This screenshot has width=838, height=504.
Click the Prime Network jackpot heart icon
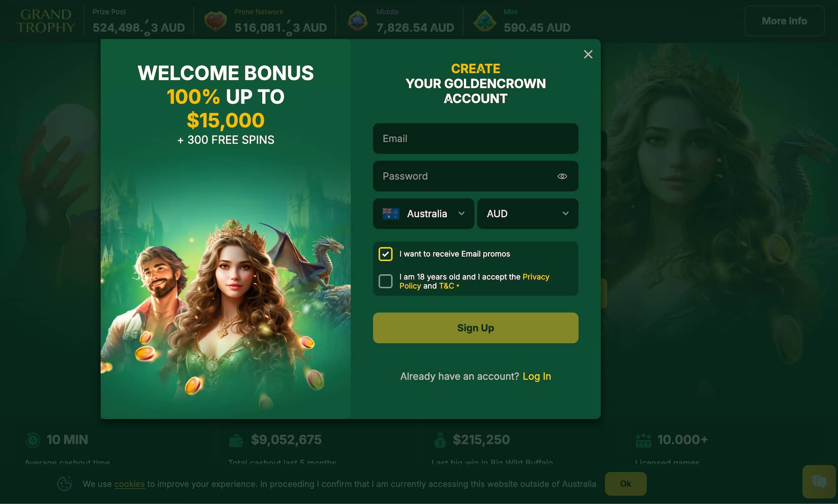[x=216, y=21]
